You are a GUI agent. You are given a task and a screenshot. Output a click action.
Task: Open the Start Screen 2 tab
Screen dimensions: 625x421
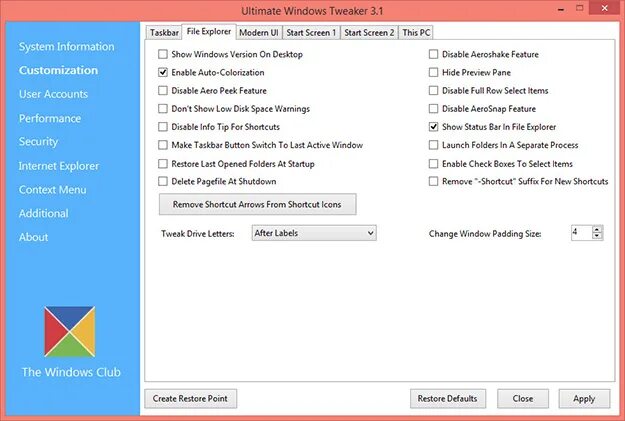(x=369, y=33)
